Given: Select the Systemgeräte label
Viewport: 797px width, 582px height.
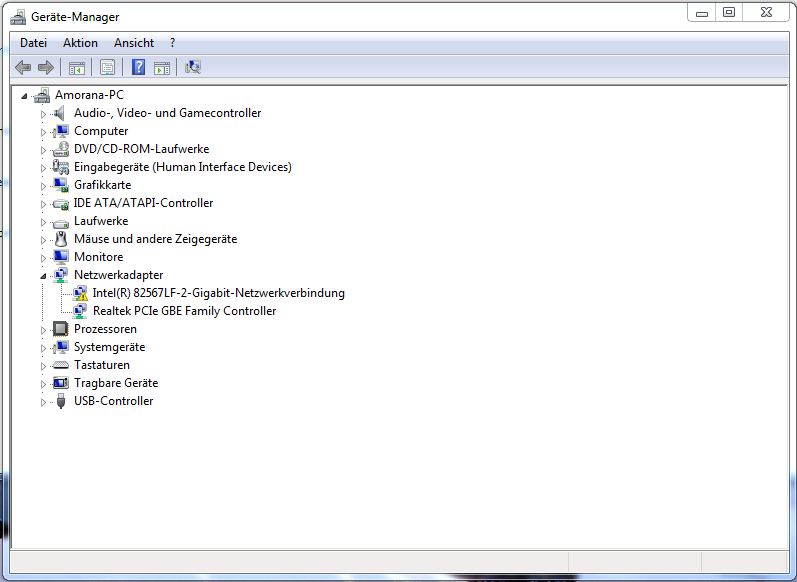Looking at the screenshot, I should pyautogui.click(x=109, y=347).
